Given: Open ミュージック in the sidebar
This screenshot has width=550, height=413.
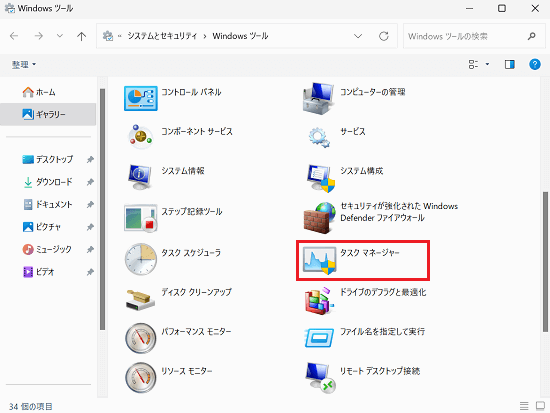Looking at the screenshot, I should [x=47, y=249].
